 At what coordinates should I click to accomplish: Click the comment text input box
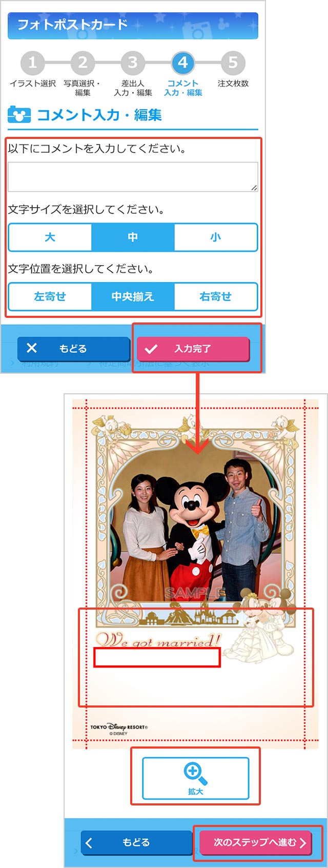click(x=133, y=177)
